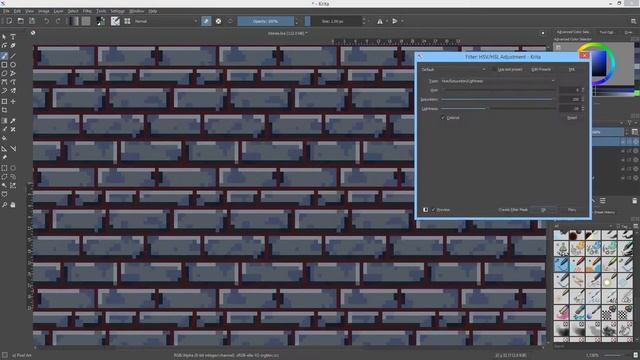The height and width of the screenshot is (360, 640).
Task: Click the Hue value stepper
Action: pos(583,90)
